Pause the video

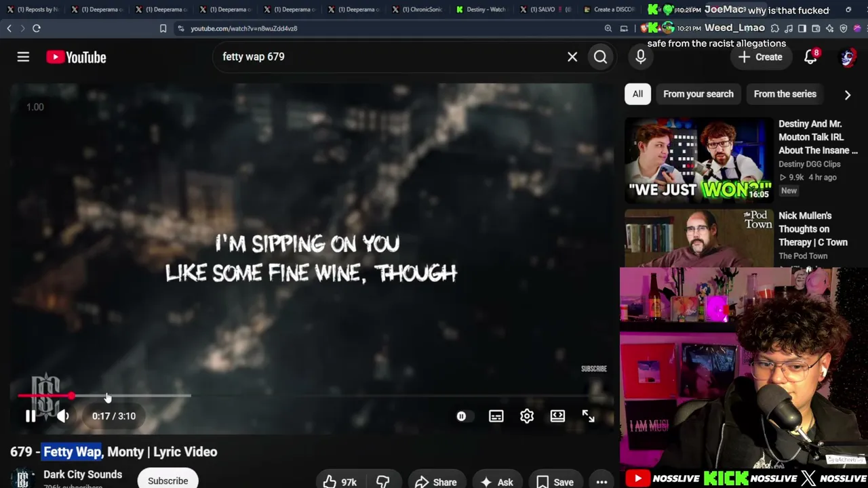(x=31, y=416)
